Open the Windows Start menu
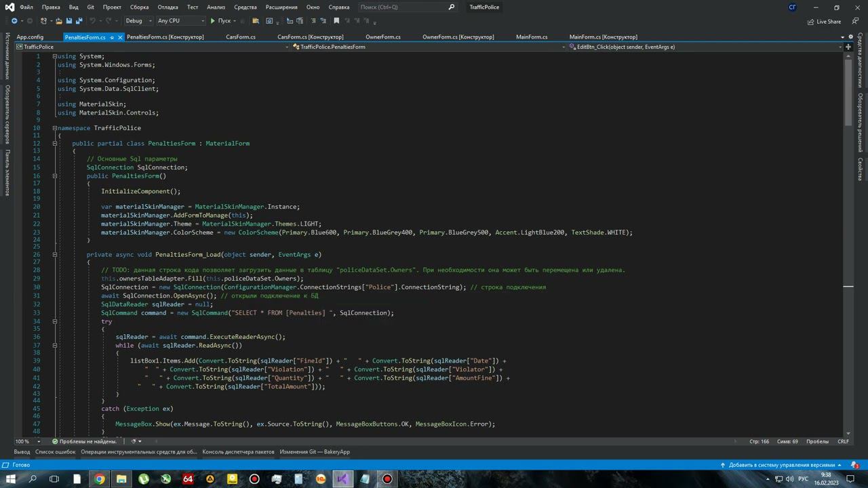868x488 pixels. pyautogui.click(x=10, y=479)
